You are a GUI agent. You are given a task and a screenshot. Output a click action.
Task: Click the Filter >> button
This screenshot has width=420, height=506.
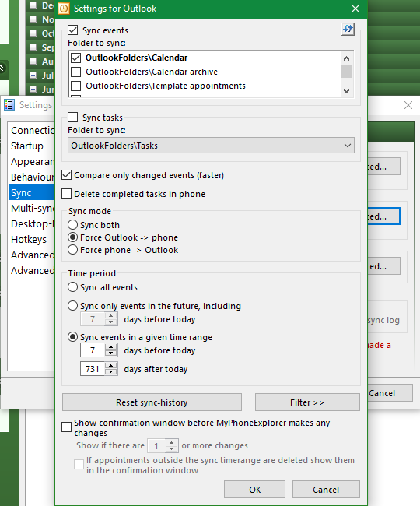pos(307,402)
